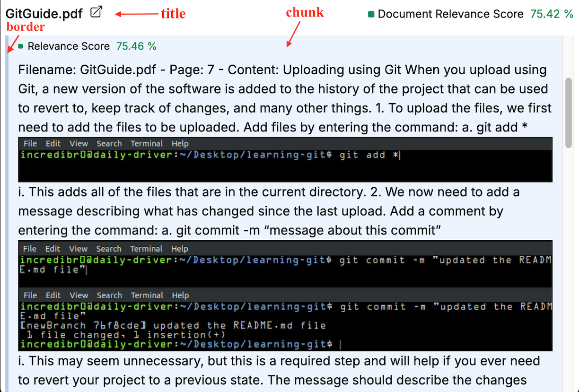This screenshot has height=392, width=579.
Task: Select the 75.46 % chunk relevance value
Action: (x=136, y=46)
